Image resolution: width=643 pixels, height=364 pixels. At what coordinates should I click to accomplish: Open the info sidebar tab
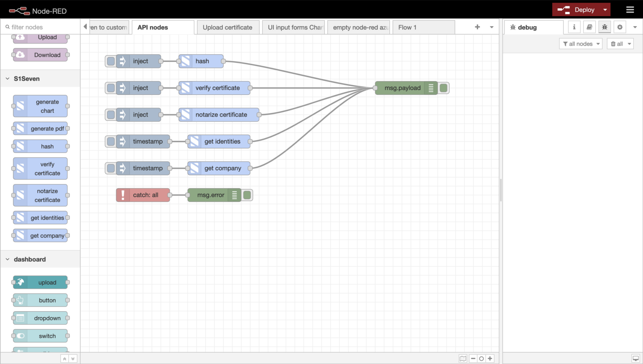pyautogui.click(x=574, y=27)
